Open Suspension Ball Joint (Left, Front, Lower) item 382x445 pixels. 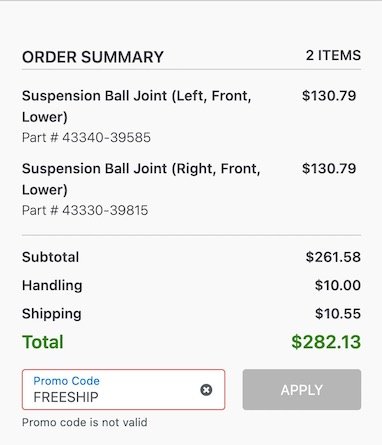(136, 106)
